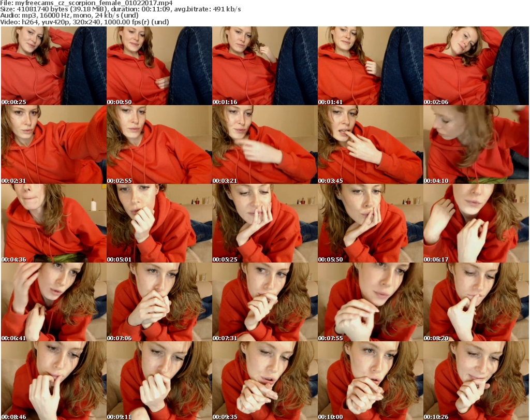Select the thumbnail frame at 00:07:31
This screenshot has height=420, width=530.
tap(264, 302)
